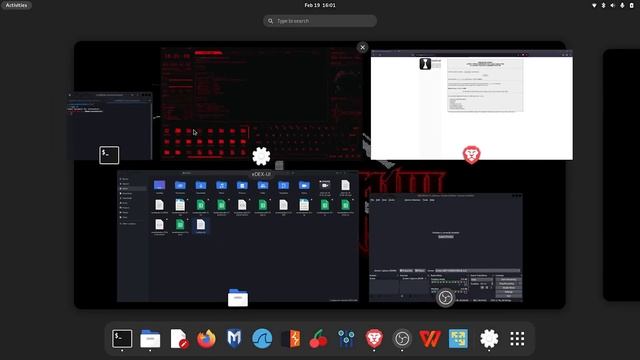
Task: Open Files manager from the dock
Action: pos(150,339)
